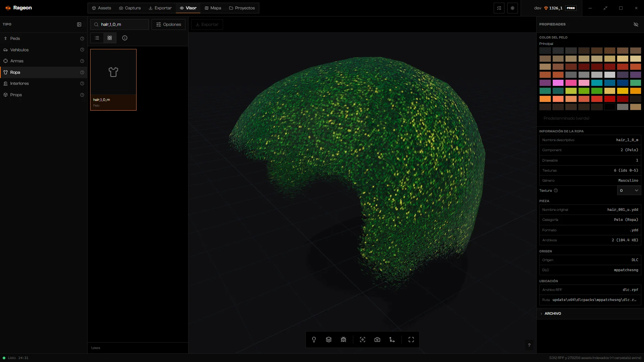
Task: Take a screenshot with the camera icon
Action: pyautogui.click(x=377, y=340)
